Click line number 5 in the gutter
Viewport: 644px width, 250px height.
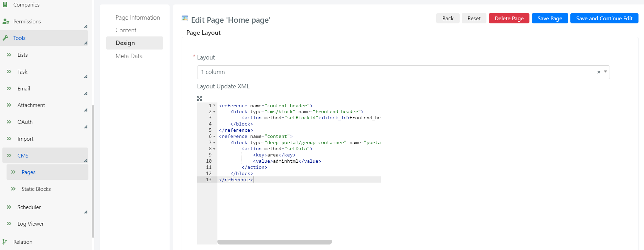pyautogui.click(x=210, y=130)
